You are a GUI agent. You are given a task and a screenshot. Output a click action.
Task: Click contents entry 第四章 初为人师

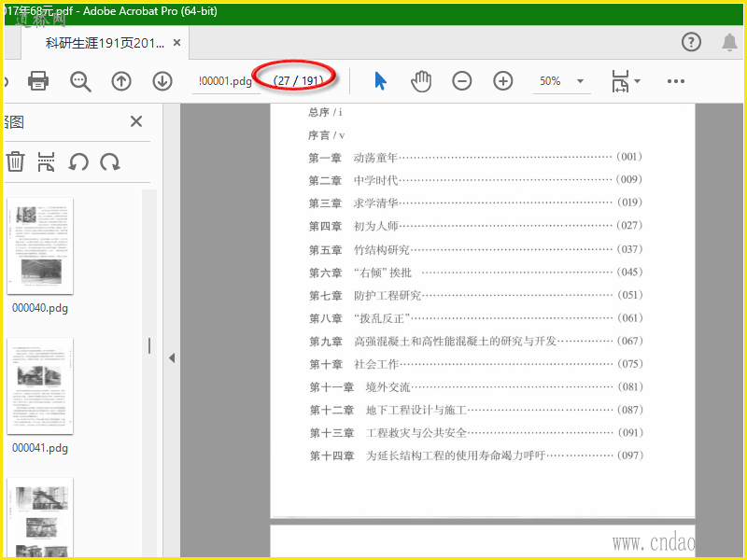pos(475,226)
